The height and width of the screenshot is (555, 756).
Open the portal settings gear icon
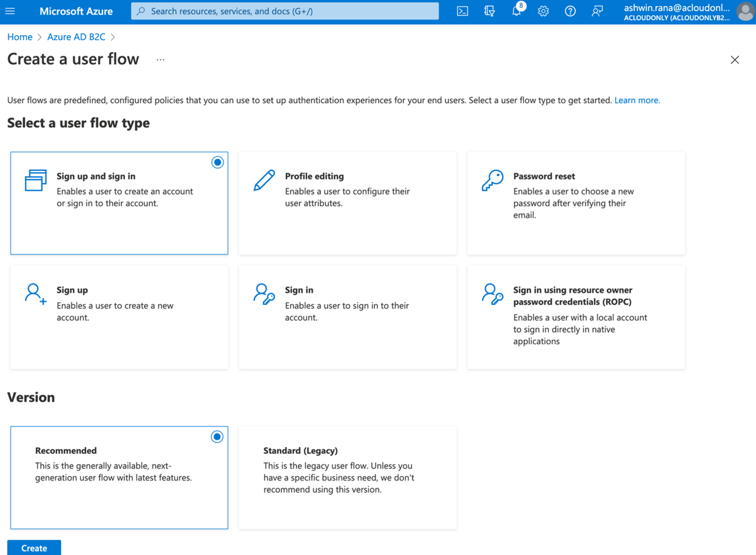tap(543, 11)
